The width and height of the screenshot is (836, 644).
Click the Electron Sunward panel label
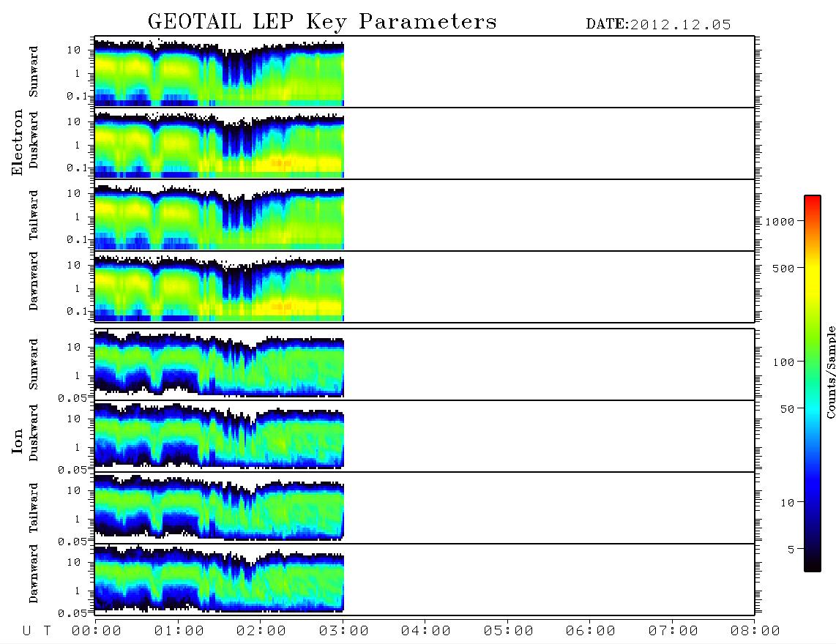point(34,72)
